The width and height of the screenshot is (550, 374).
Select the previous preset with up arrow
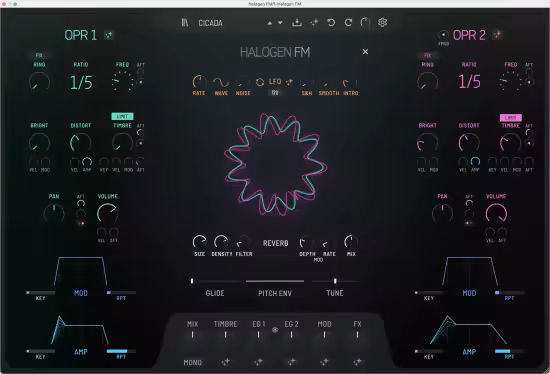pos(269,23)
